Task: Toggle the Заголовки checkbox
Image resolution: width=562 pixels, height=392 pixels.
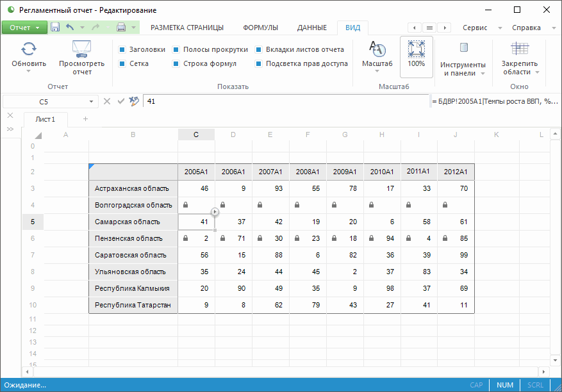Action: pos(122,49)
